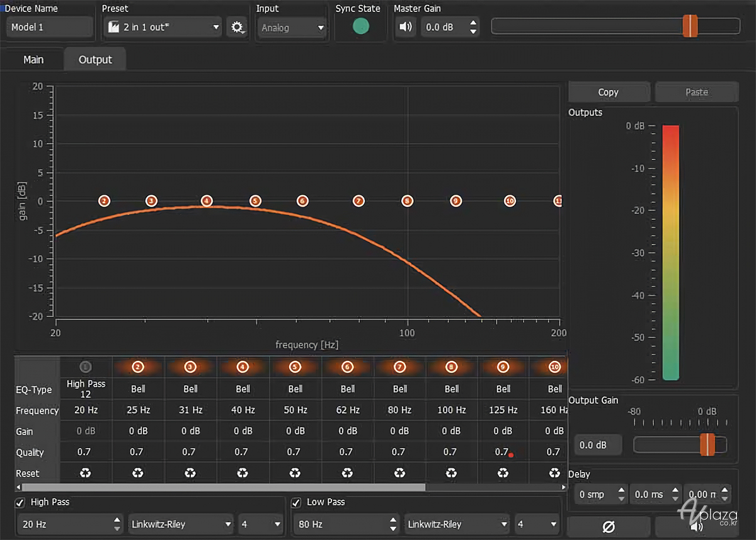Switch to the Main tab
Viewport: 756px width, 540px height.
pos(33,60)
